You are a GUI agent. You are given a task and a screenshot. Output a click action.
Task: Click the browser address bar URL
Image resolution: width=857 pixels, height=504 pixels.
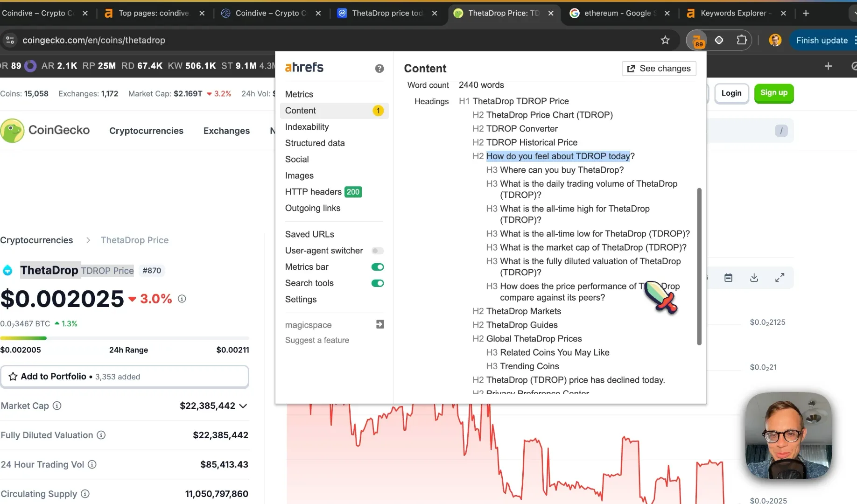94,40
